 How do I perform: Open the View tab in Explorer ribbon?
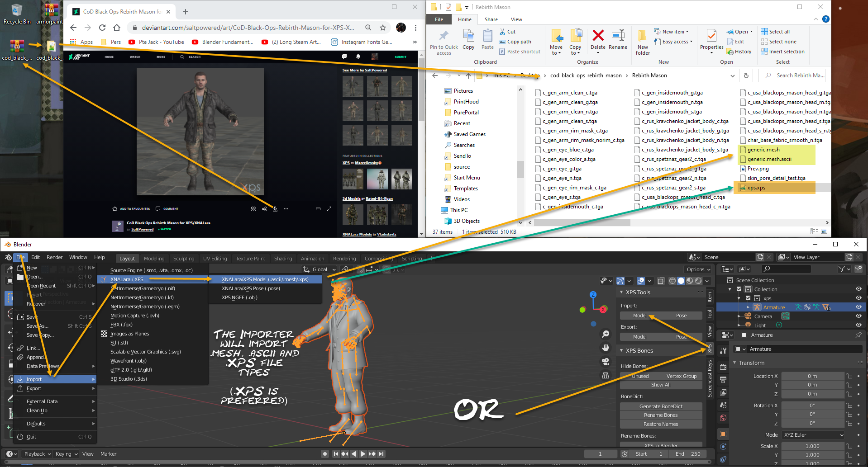516,19
